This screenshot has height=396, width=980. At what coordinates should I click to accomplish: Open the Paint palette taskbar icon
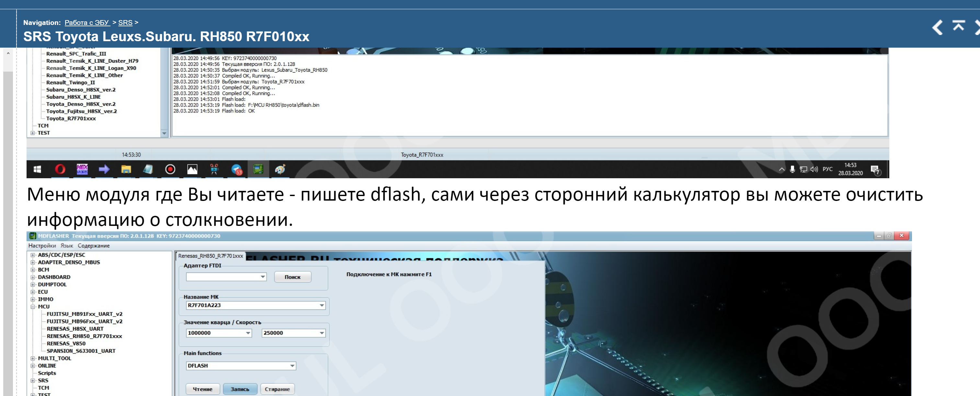280,169
